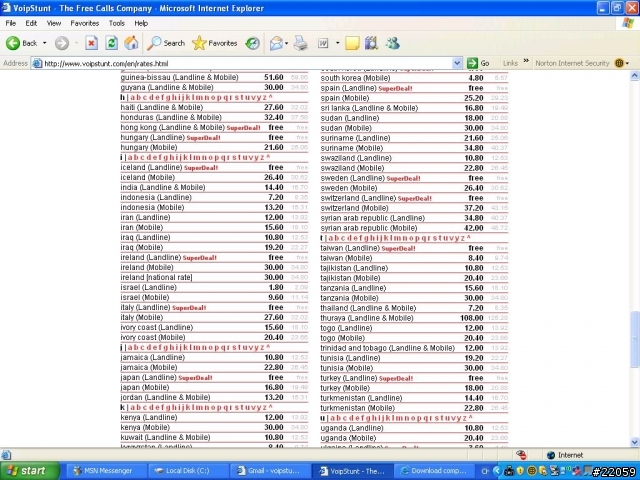The width and height of the screenshot is (640, 480).
Task: Go to Home page icon
Action: 131,43
